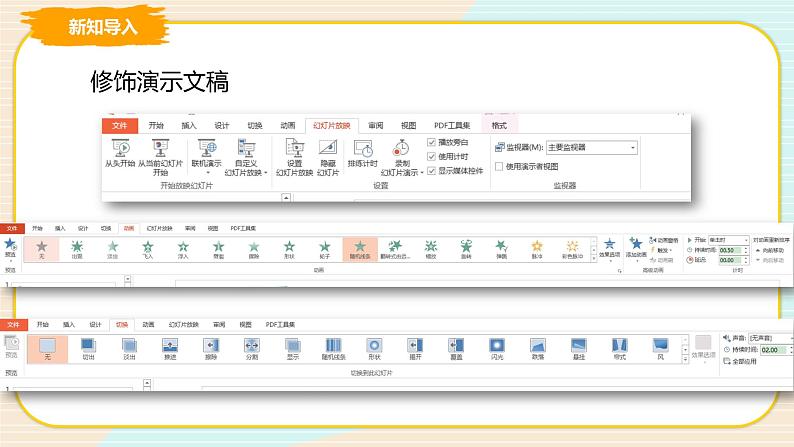The image size is (794, 447).
Task: Start show via 从当前幻灯片开始 icon
Action: point(160,148)
